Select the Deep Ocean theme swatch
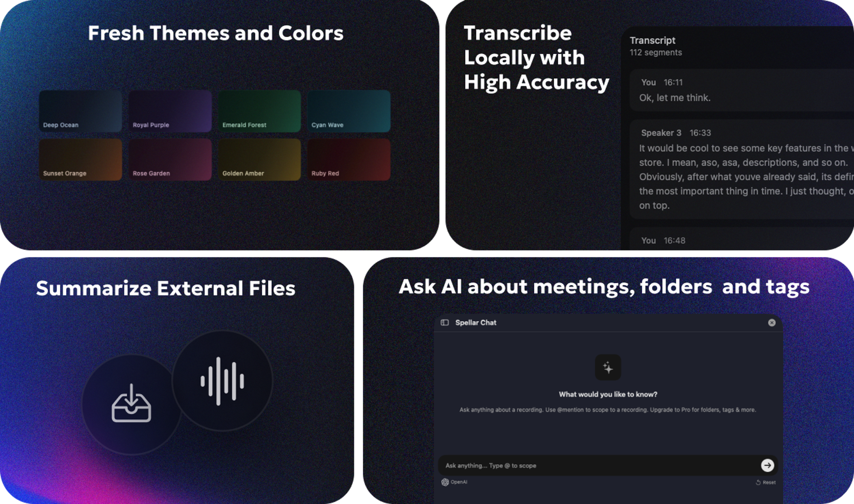Viewport: 854px width, 504px height. pos(81,111)
